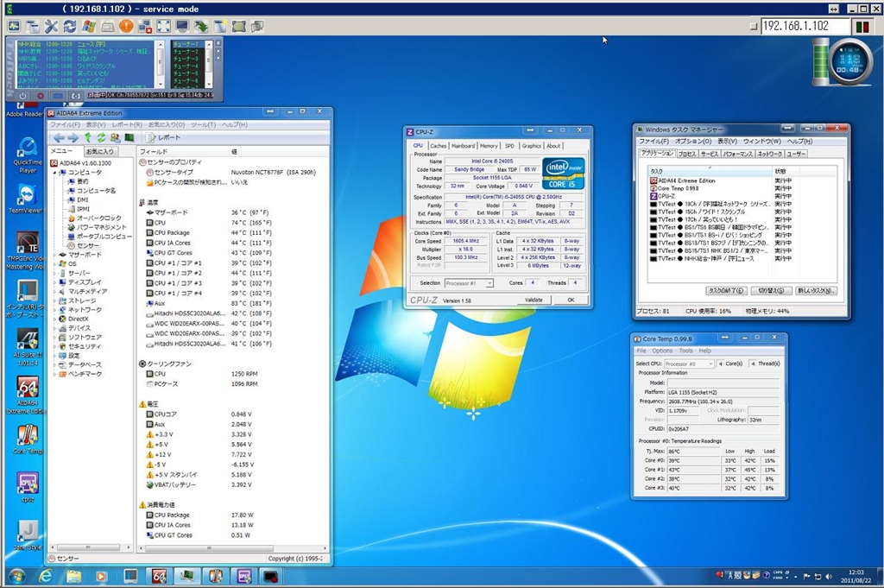Click the AIDA64 green refresh icon

coord(102,137)
